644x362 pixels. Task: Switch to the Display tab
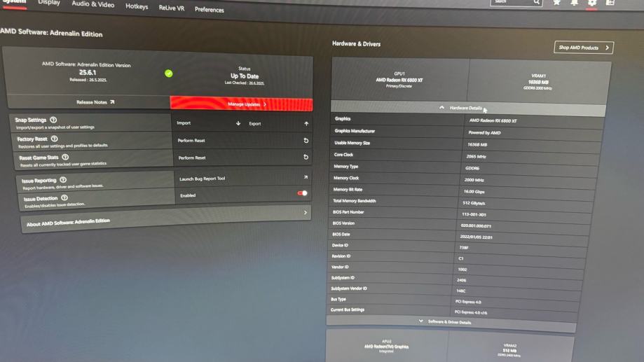pyautogui.click(x=49, y=3)
